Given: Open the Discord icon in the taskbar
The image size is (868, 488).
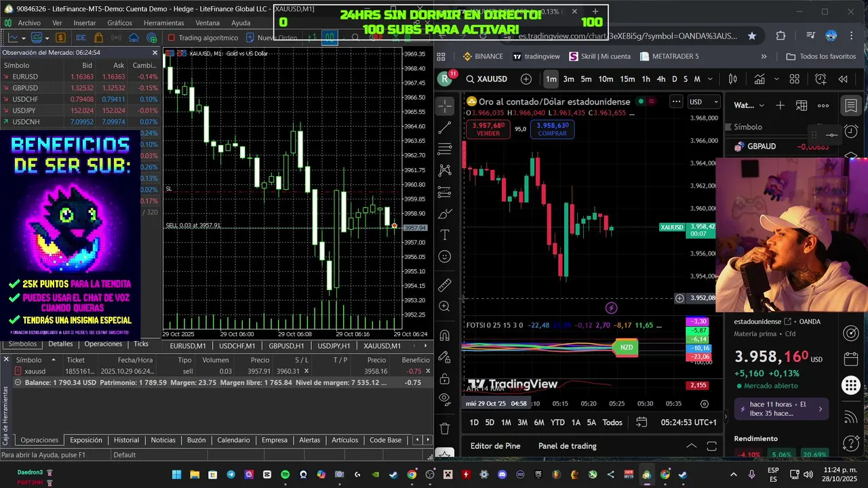Looking at the screenshot, I should coord(502,474).
